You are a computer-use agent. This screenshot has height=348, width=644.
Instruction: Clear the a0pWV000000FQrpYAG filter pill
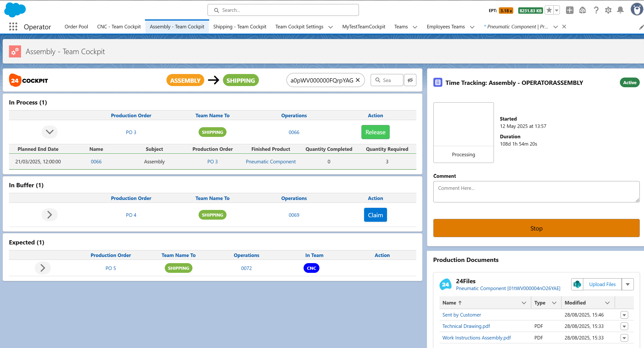[358, 80]
